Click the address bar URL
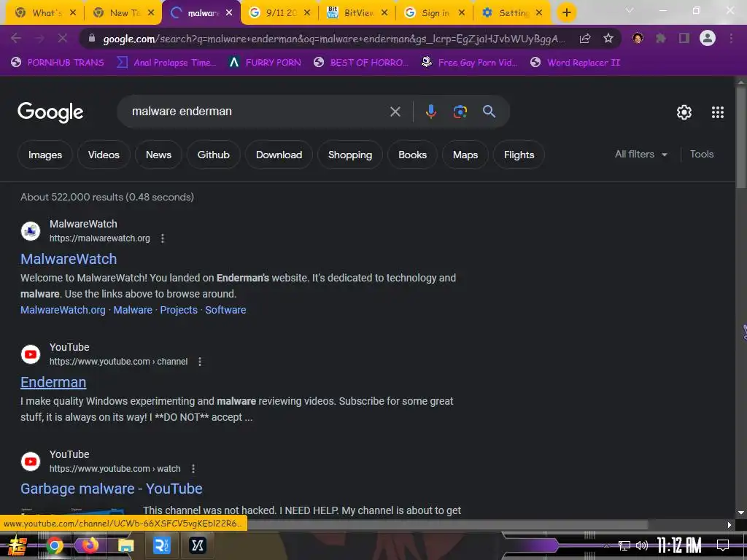This screenshot has width=747, height=560. [x=333, y=39]
